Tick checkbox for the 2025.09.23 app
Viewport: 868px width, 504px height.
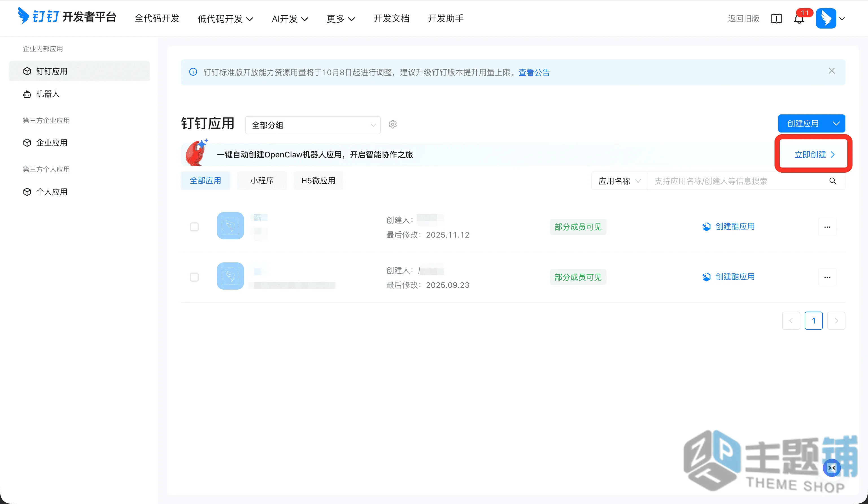[194, 277]
